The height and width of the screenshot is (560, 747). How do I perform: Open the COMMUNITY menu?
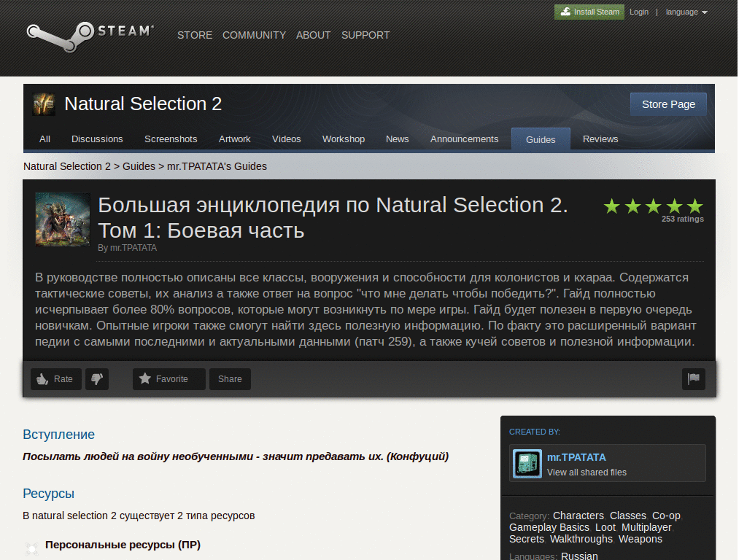(x=254, y=35)
